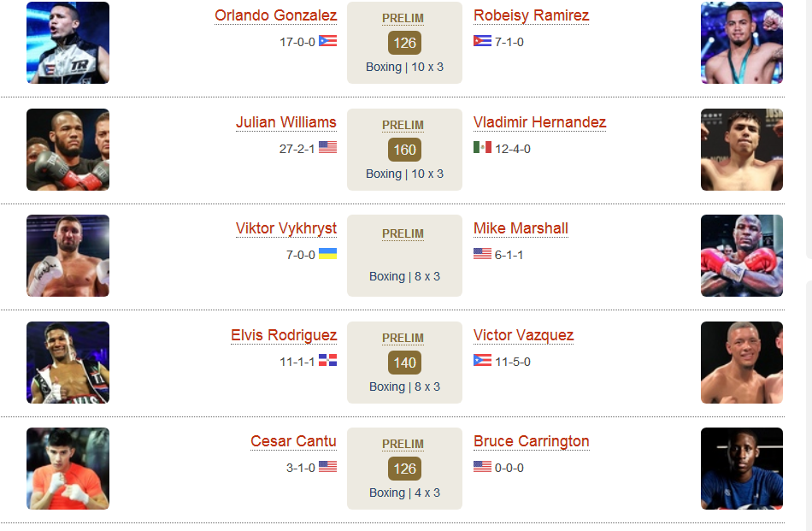The width and height of the screenshot is (812, 531).
Task: Click the 140 weight badge in Rodriguez fight
Action: click(x=404, y=363)
